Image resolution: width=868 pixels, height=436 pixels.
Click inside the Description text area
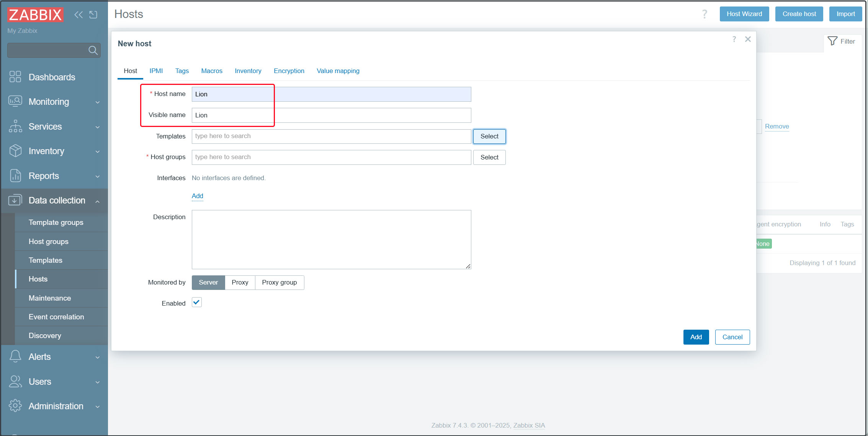pyautogui.click(x=331, y=239)
